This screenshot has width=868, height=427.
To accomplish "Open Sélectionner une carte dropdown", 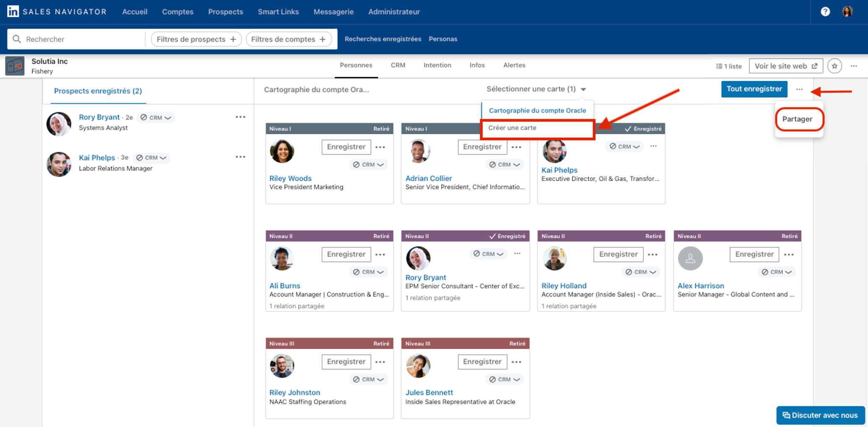I will [536, 89].
